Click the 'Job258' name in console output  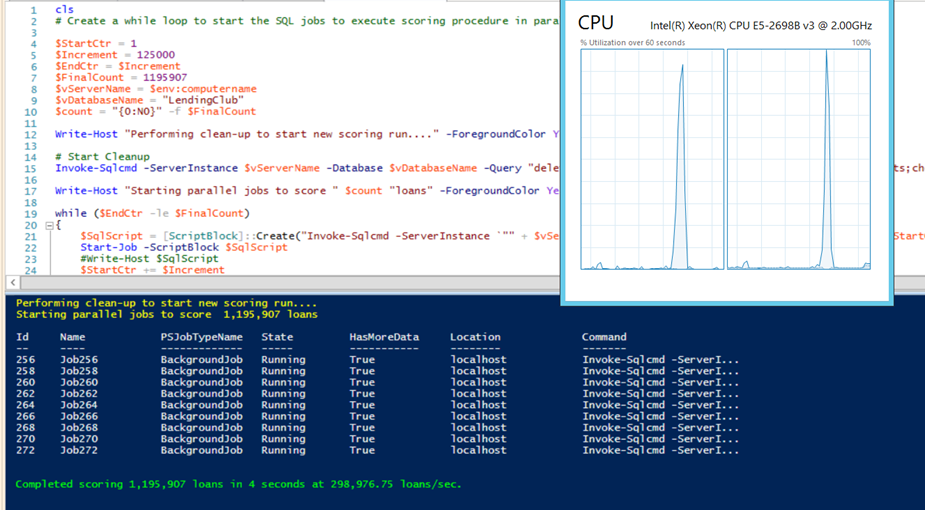pos(79,371)
